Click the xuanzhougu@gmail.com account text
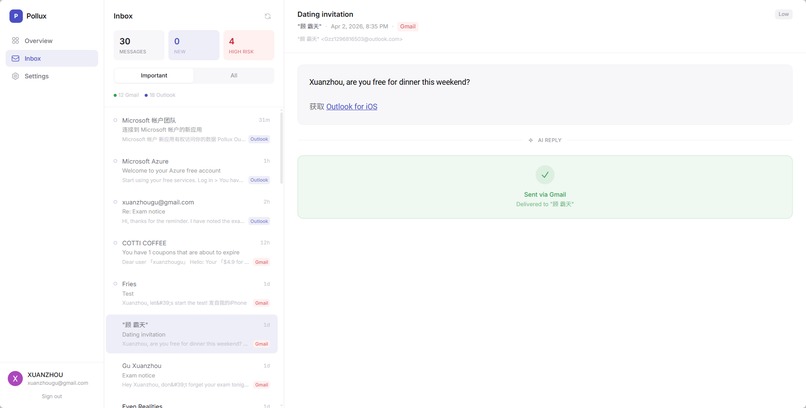The height and width of the screenshot is (408, 806). click(58, 383)
